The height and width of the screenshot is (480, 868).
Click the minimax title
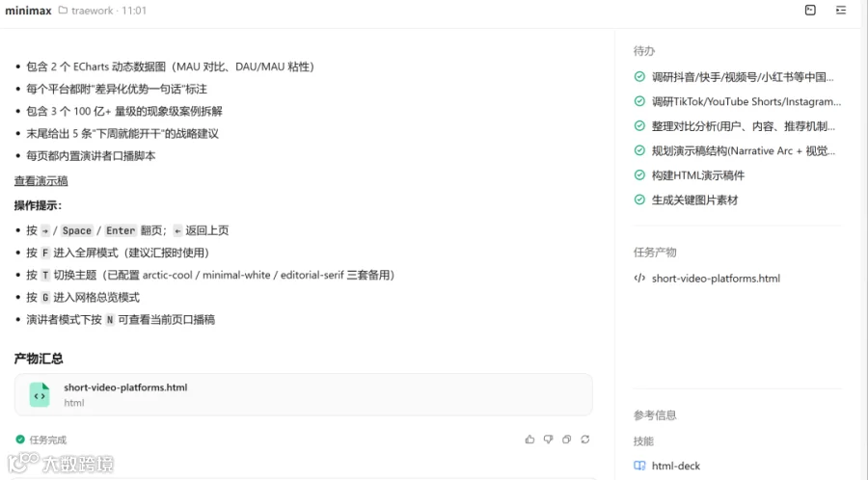click(28, 10)
